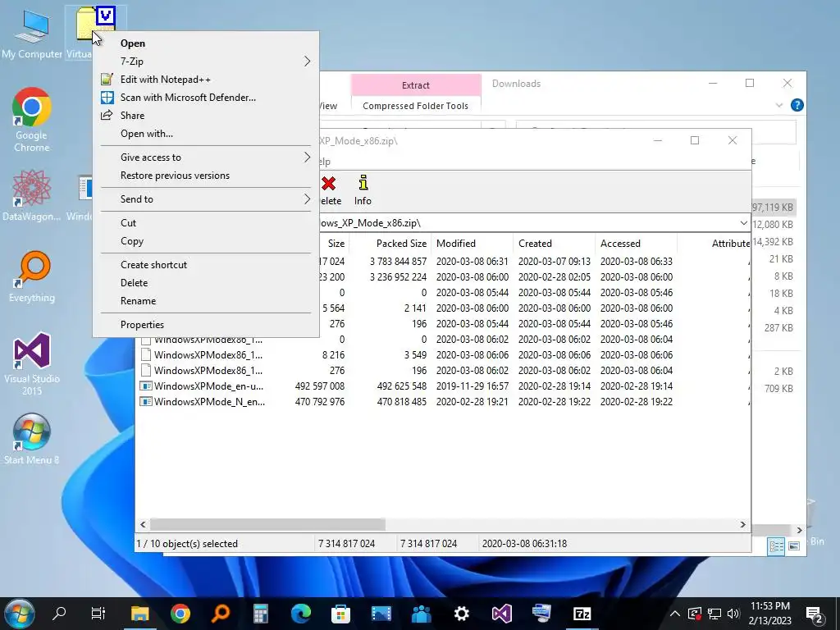Switch Explorer to large icons view button
The height and width of the screenshot is (630, 840).
pos(794,546)
